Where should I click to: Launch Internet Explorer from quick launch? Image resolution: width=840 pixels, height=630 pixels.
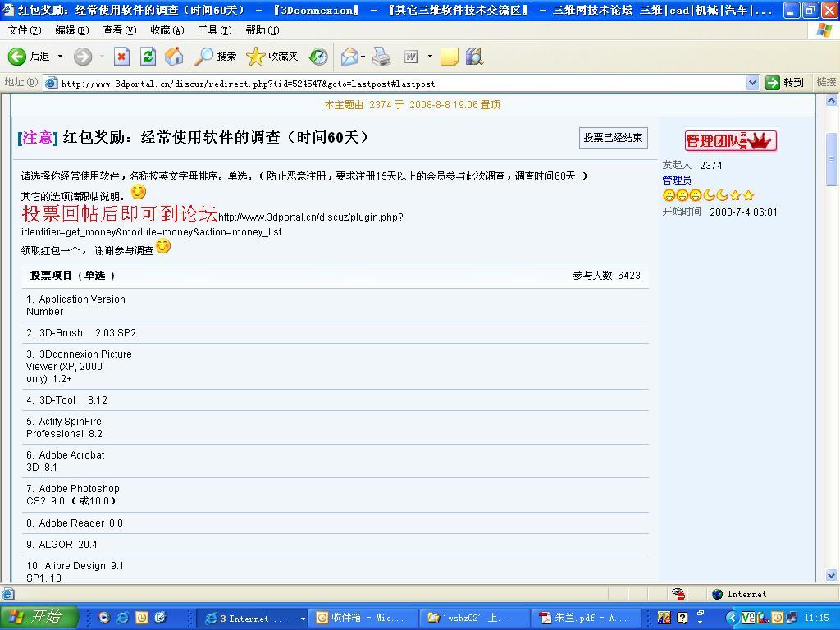pyautogui.click(x=123, y=618)
